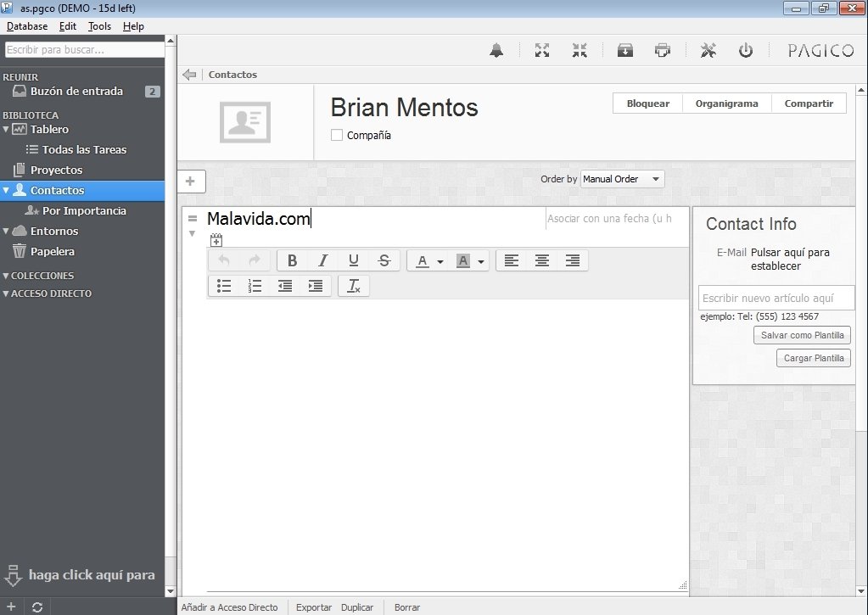
Task: Click Escribir nuevo artículo aquí field
Action: (x=776, y=299)
